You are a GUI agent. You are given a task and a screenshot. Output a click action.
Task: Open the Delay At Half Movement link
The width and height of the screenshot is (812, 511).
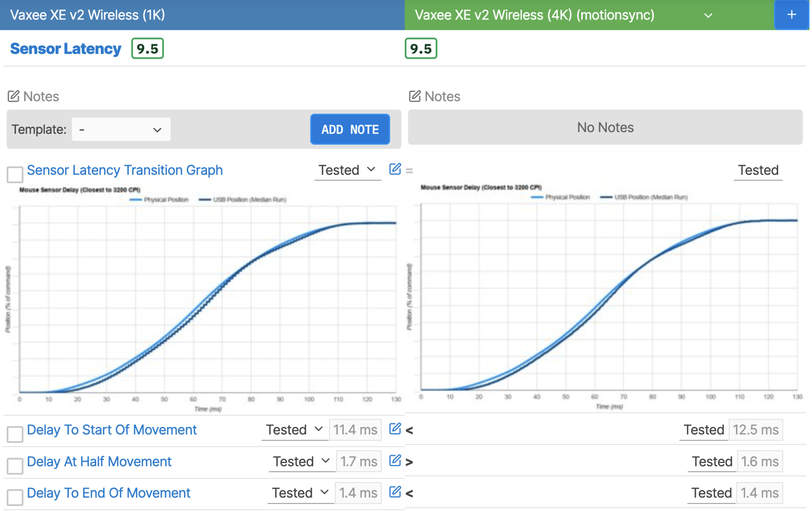tap(99, 461)
